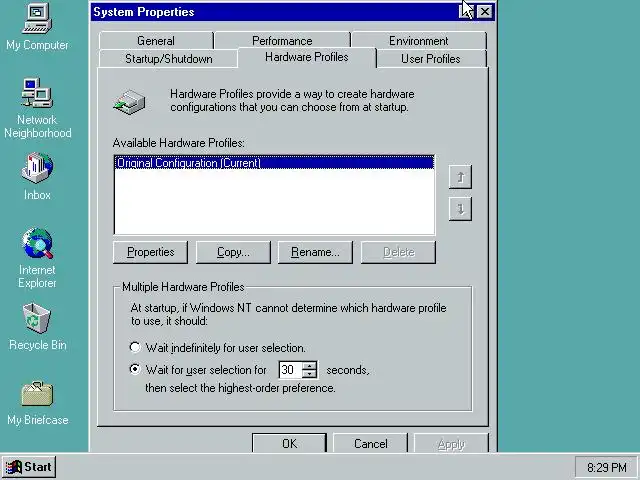This screenshot has height=480, width=640.
Task: Switch to the User Profiles tab
Action: 431,59
